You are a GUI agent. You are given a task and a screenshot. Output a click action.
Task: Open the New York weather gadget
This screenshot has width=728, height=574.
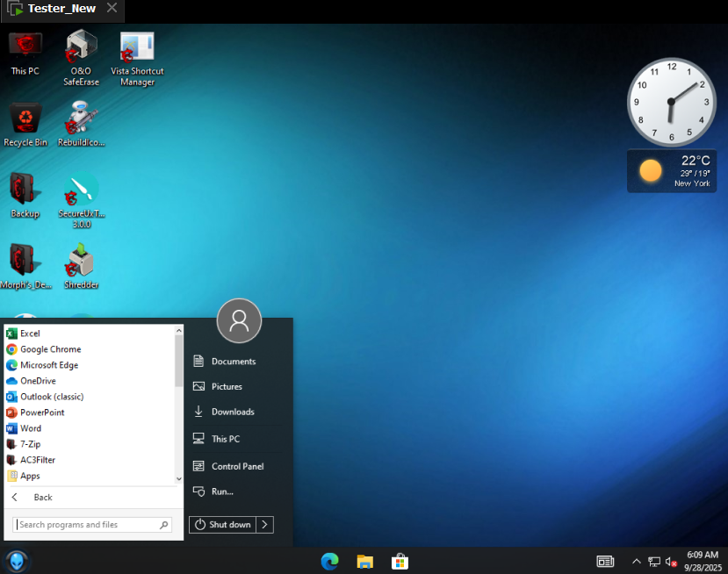pyautogui.click(x=672, y=170)
